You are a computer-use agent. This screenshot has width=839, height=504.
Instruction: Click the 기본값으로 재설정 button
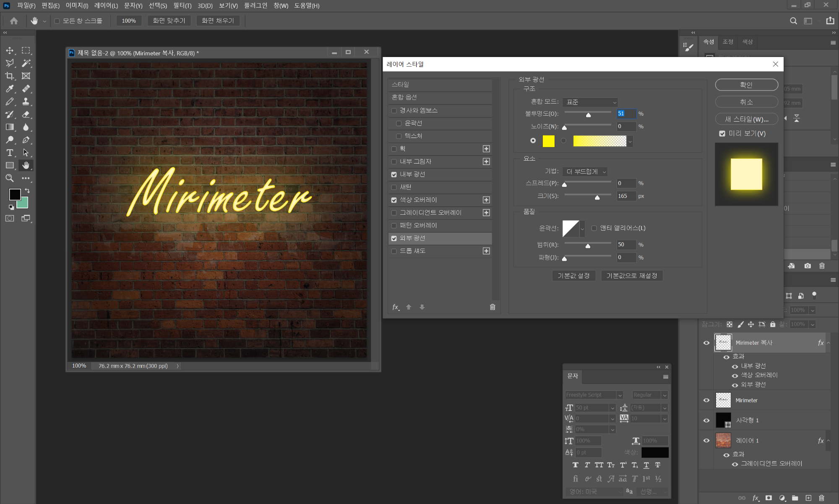click(x=632, y=275)
